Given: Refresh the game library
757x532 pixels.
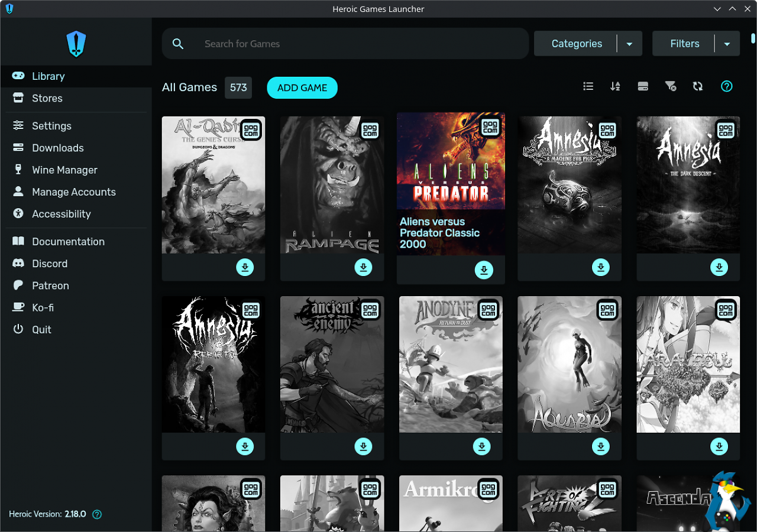Looking at the screenshot, I should pyautogui.click(x=698, y=86).
